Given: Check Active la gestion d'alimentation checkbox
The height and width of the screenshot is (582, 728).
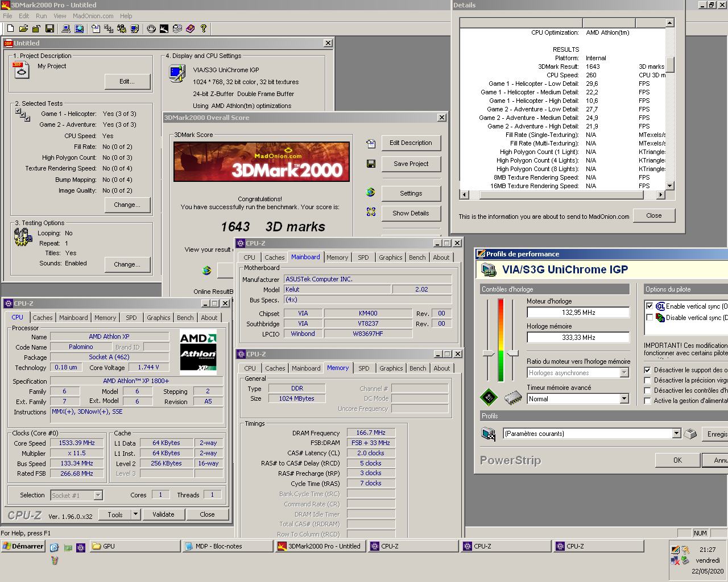Looking at the screenshot, I should point(647,400).
